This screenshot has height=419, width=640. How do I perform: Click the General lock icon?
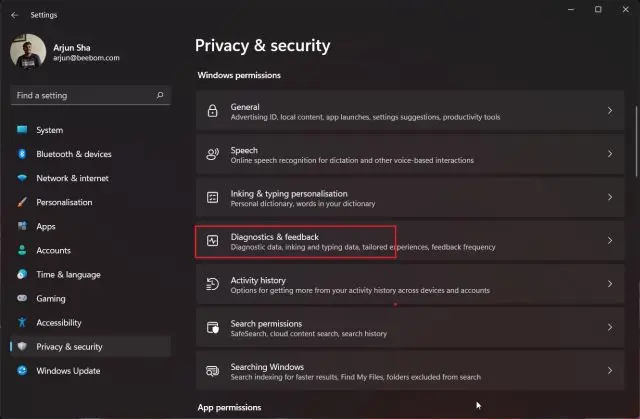pos(212,111)
